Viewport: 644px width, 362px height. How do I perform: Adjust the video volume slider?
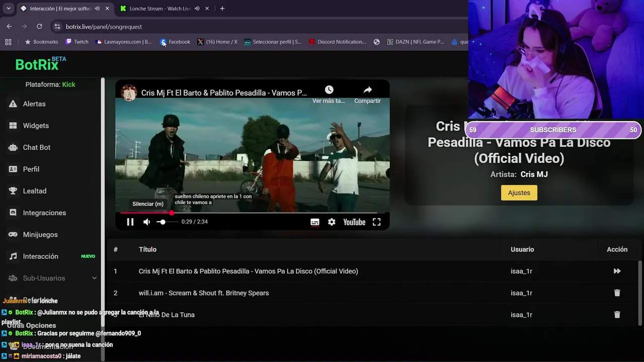pos(167,222)
